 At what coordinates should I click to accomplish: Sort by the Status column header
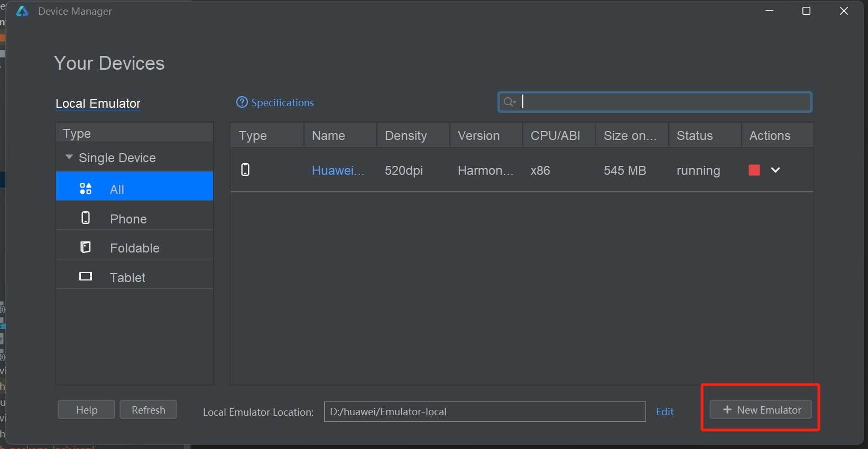point(705,135)
